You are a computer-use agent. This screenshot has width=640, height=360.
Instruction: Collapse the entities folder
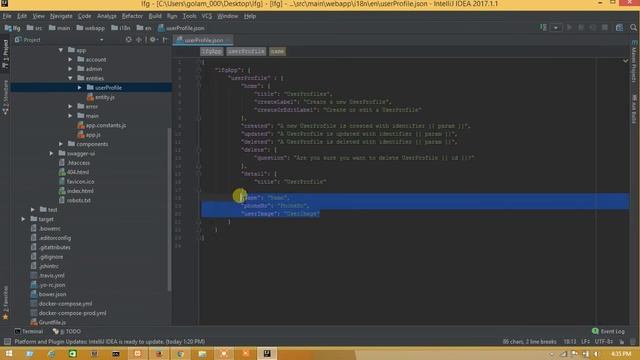(x=70, y=78)
